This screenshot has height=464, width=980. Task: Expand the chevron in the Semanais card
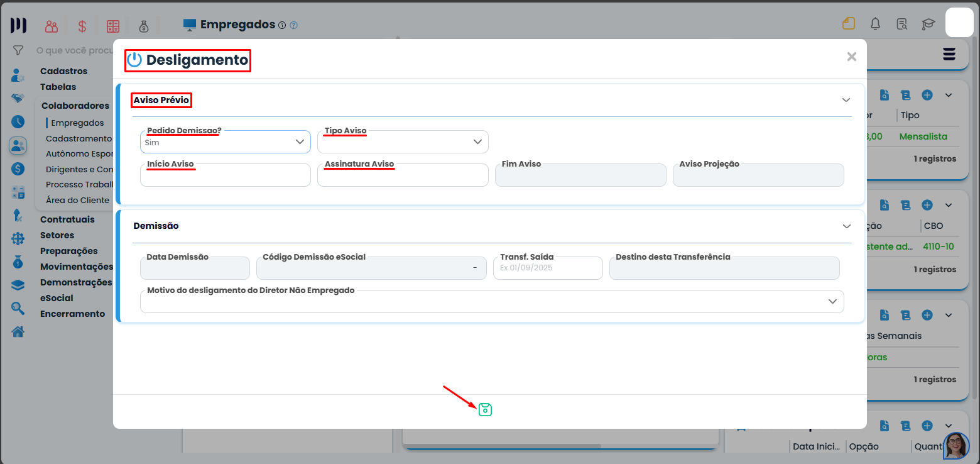pos(949,315)
